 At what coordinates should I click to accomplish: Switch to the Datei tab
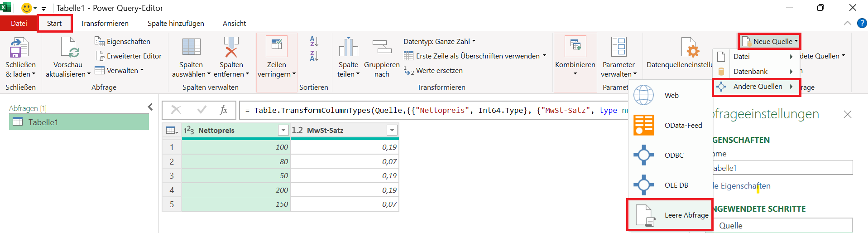point(19,23)
